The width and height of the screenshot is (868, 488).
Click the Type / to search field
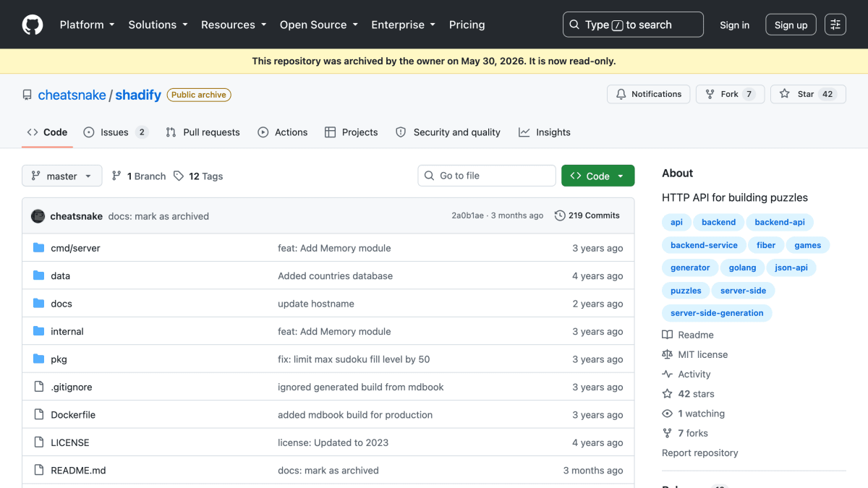pos(633,25)
